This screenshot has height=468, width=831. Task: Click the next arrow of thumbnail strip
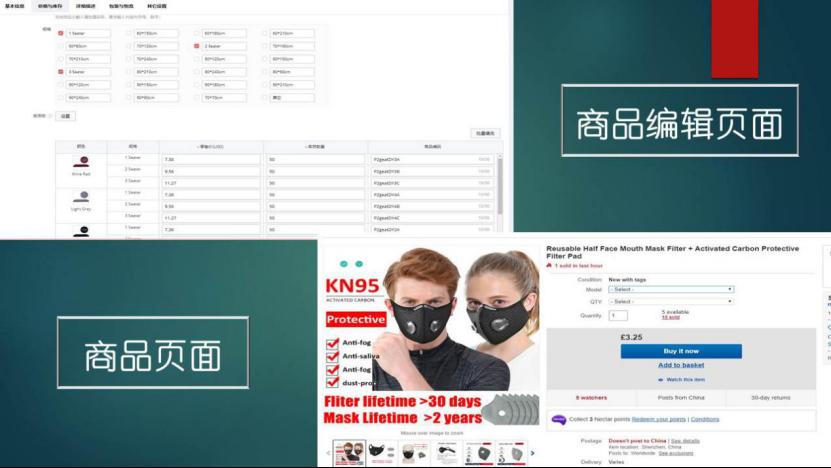coord(535,452)
